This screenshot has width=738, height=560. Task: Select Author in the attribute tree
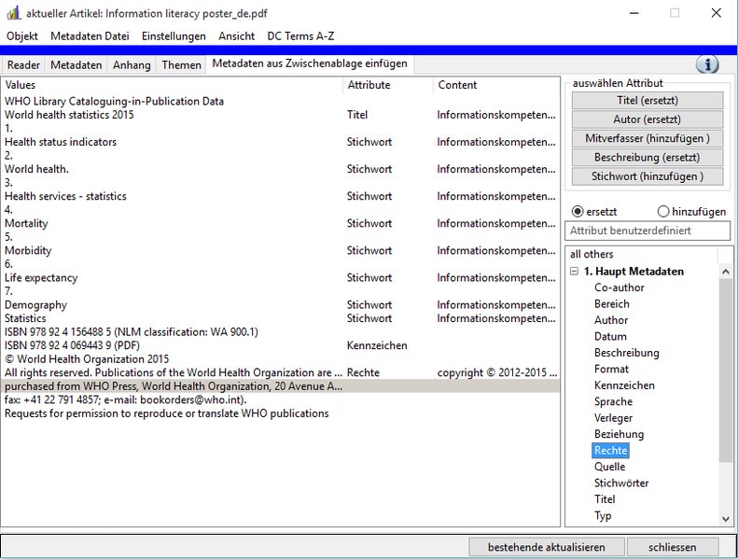[611, 320]
